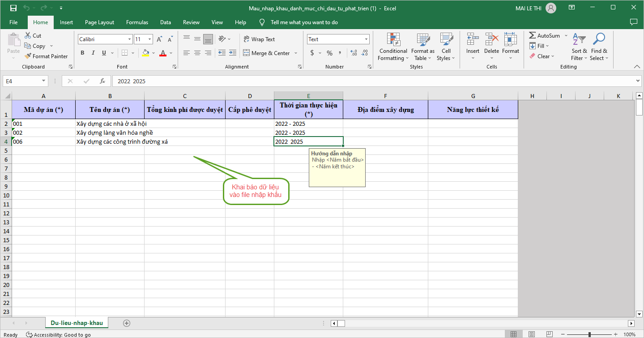Switch to the Formulas ribbon tab
Screen dimensions: 644x338
(x=137, y=22)
